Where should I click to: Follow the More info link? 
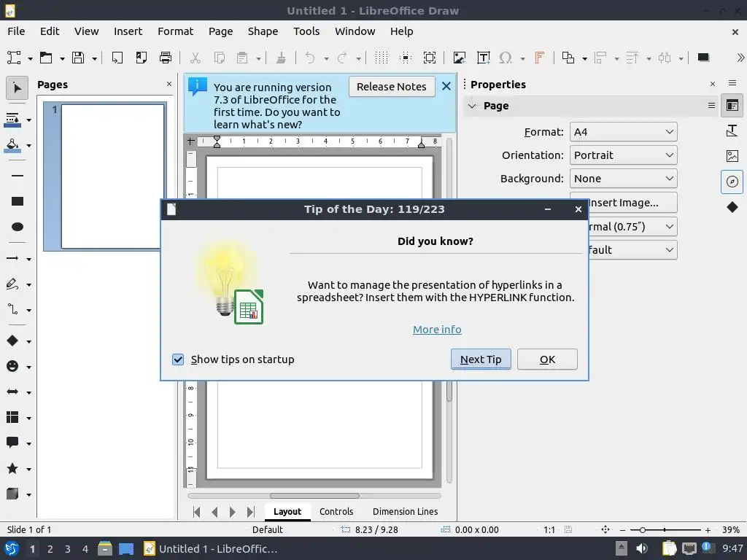[x=437, y=330]
